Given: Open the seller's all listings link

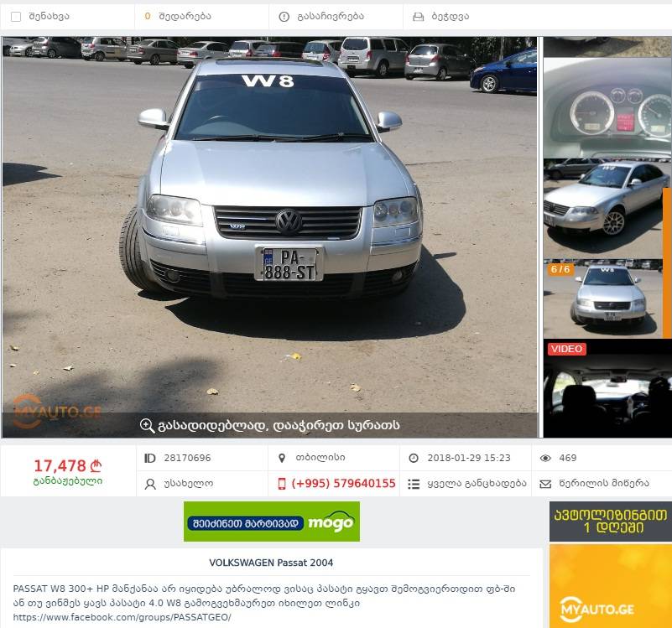Looking at the screenshot, I should point(477,484).
